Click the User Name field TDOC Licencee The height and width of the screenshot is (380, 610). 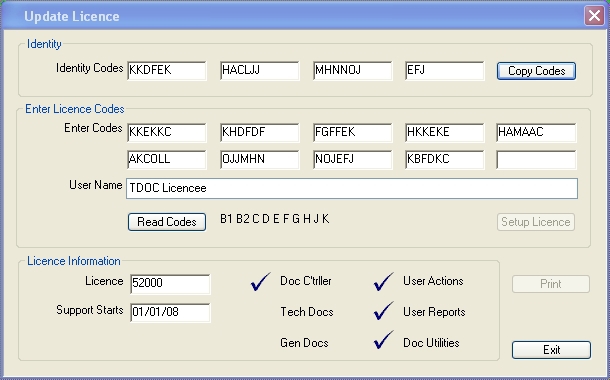(x=352, y=188)
